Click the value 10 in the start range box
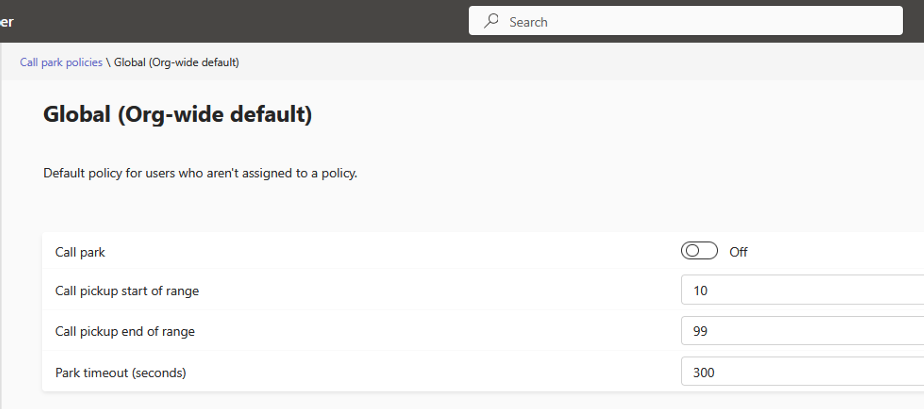The image size is (924, 414). (700, 290)
